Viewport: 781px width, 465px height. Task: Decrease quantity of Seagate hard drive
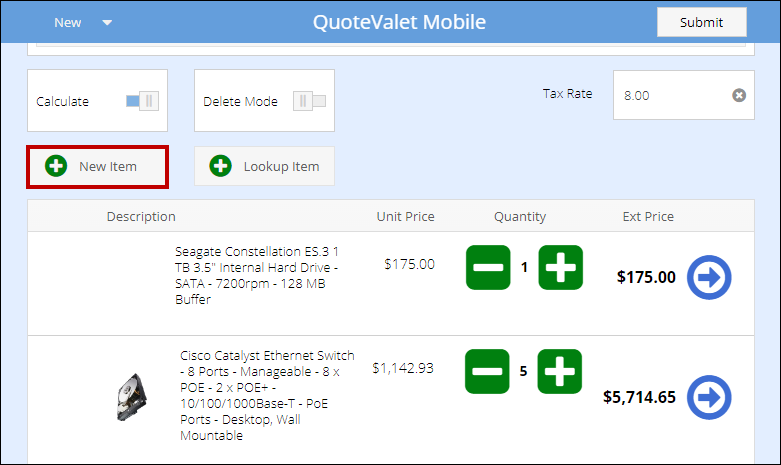pyautogui.click(x=488, y=268)
